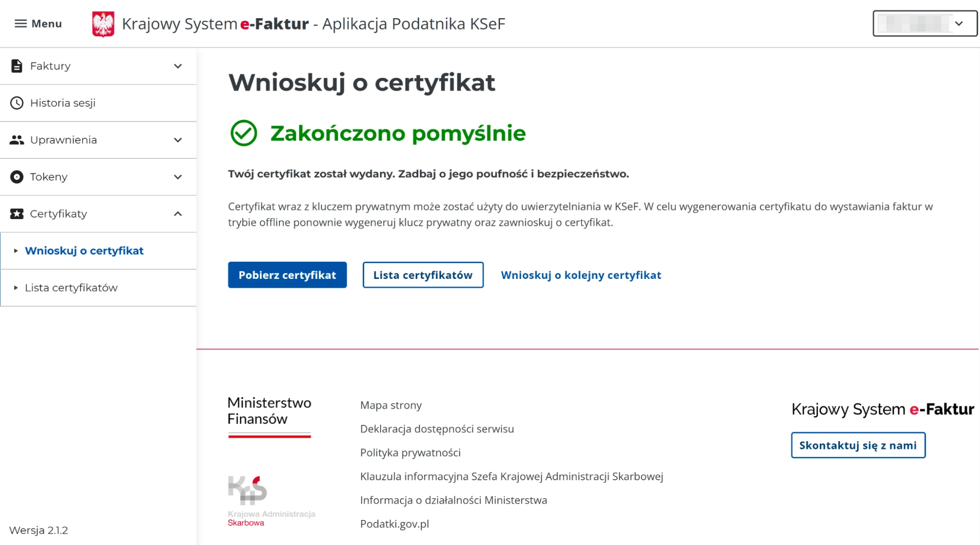This screenshot has height=545, width=980.
Task: Click the Historia sesji clock icon
Action: 17,103
